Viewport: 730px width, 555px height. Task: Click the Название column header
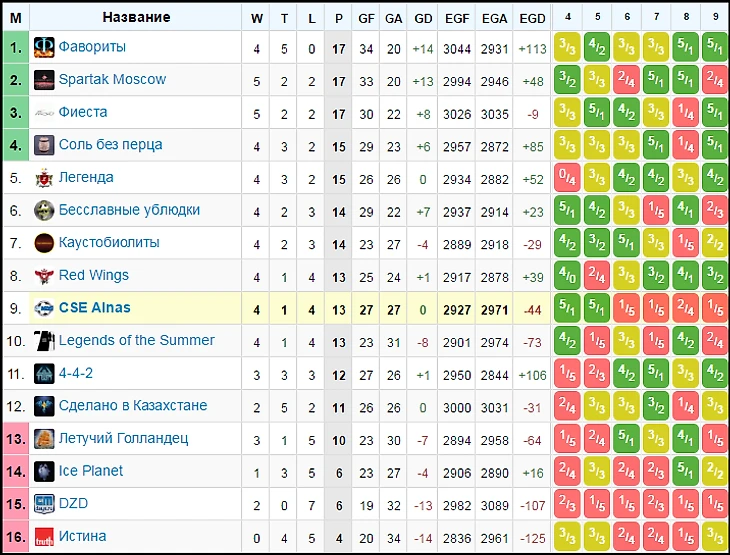click(x=136, y=17)
